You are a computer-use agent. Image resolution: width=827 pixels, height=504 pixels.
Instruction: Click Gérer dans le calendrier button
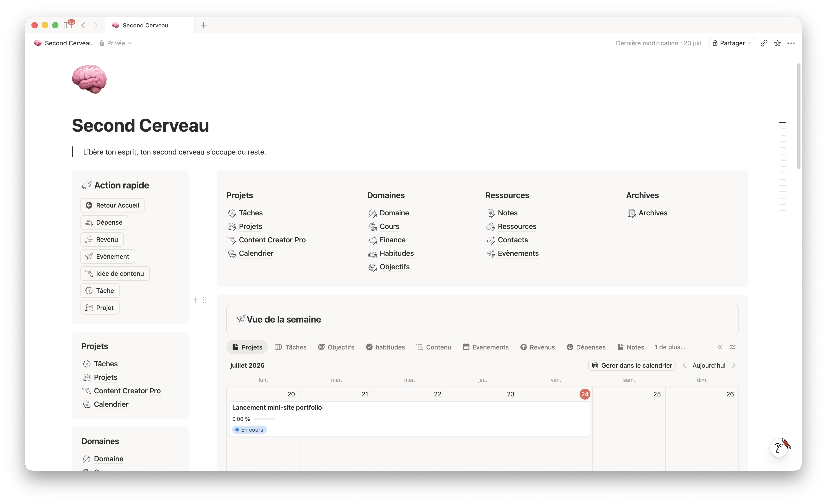click(632, 365)
